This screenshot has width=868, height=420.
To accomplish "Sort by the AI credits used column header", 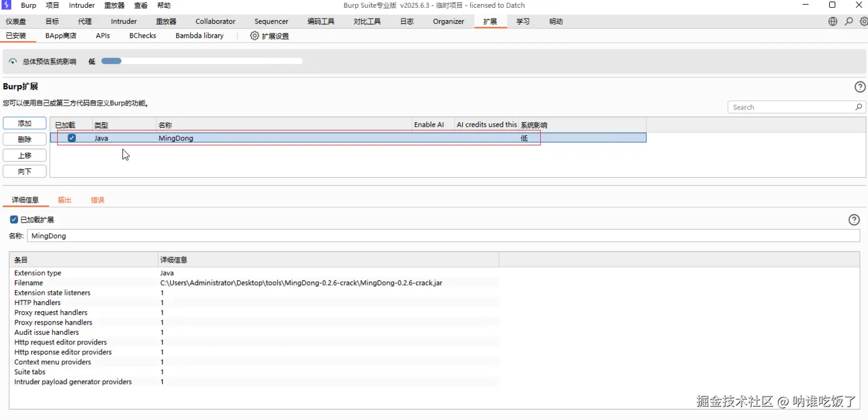I will click(487, 125).
